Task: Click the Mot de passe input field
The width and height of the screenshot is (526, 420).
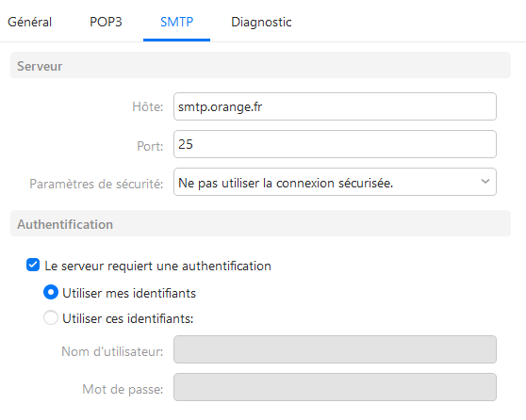Action: pyautogui.click(x=335, y=387)
